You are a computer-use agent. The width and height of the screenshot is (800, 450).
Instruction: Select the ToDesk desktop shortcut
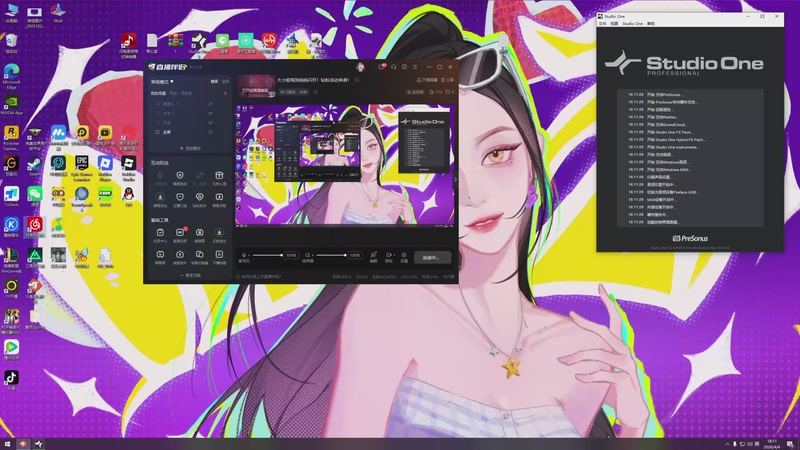pos(11,197)
